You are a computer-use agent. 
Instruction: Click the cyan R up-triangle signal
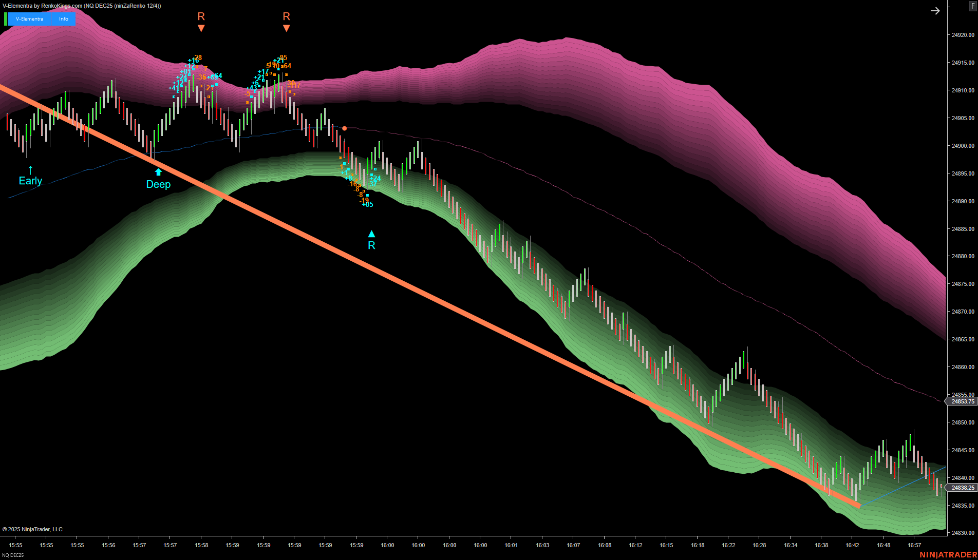tap(371, 238)
